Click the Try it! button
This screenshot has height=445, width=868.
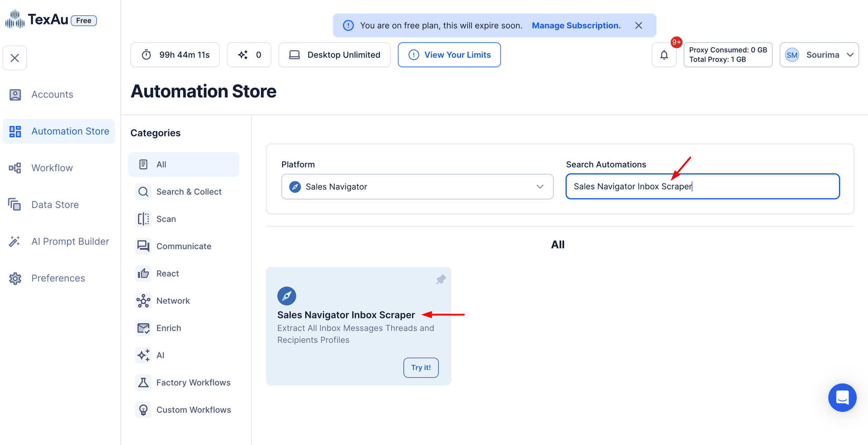pyautogui.click(x=421, y=368)
